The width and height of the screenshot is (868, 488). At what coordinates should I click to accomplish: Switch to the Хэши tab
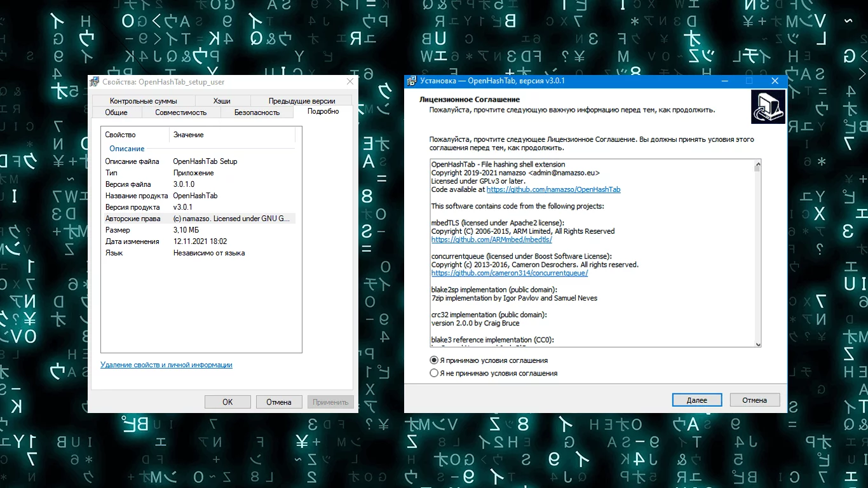222,101
